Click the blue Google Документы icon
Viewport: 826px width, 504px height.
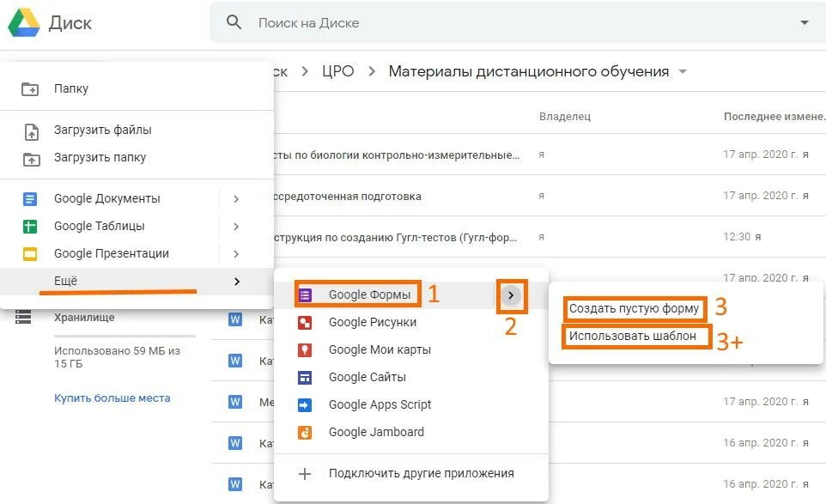pyautogui.click(x=30, y=199)
